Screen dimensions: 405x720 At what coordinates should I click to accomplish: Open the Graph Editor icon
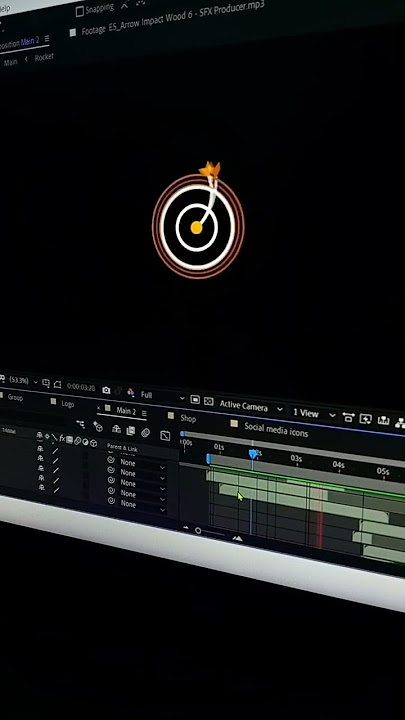tap(165, 436)
